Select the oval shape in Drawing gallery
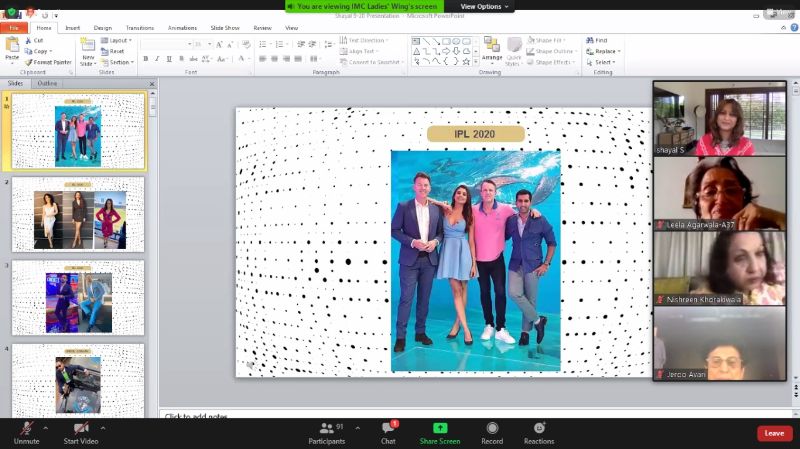Screen dimensions: 800x449 (x=456, y=41)
